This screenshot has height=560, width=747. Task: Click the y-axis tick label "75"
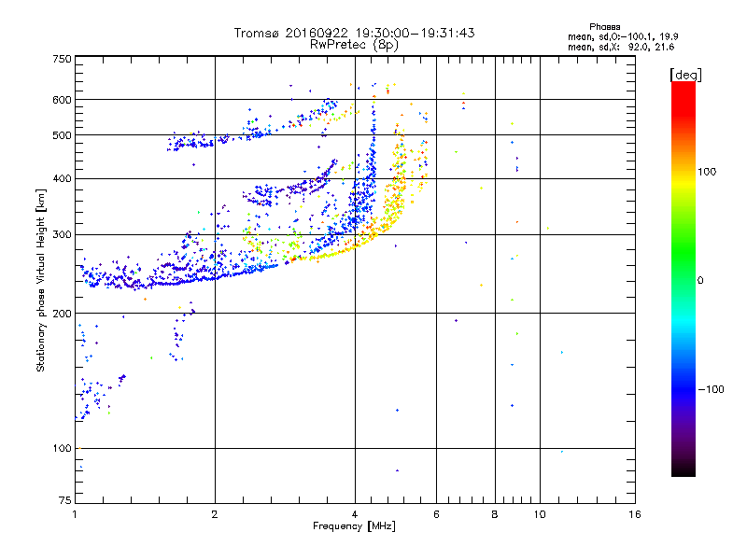tap(65, 500)
